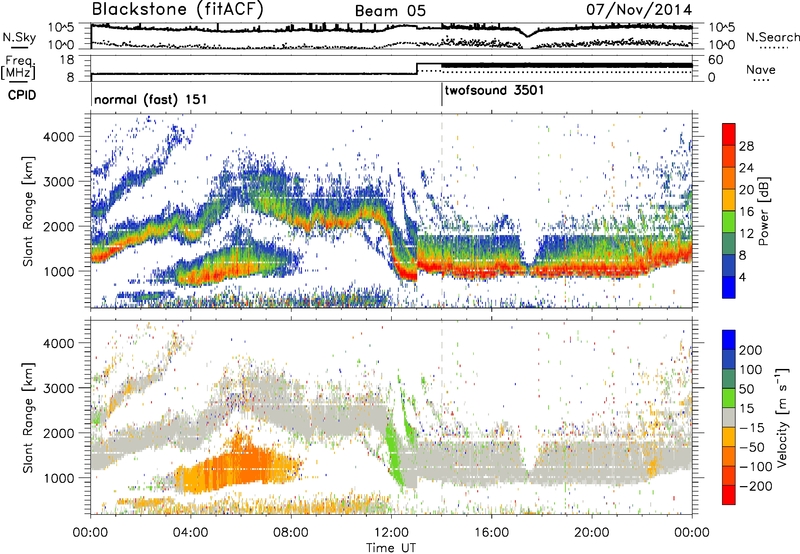Click the '20:00' time axis label
The height and width of the screenshot is (554, 800).
(591, 533)
